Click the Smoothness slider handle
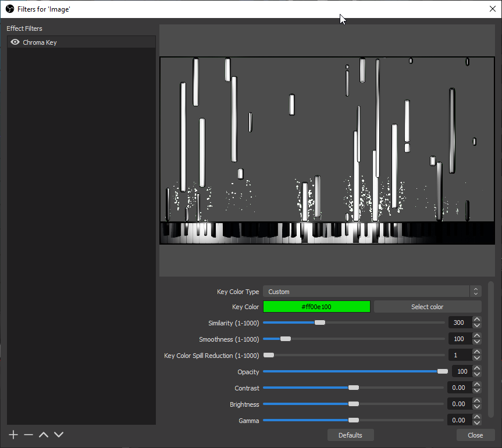The width and height of the screenshot is (502, 448). [286, 339]
